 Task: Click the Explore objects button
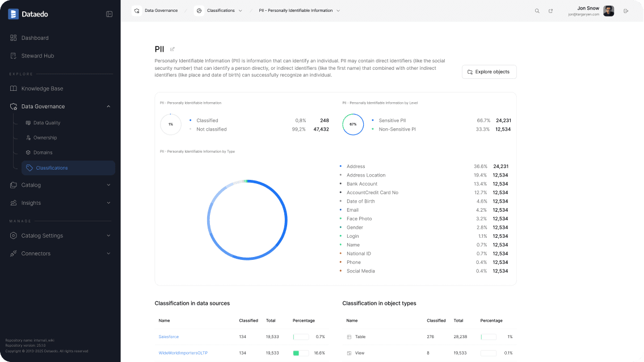tap(489, 71)
